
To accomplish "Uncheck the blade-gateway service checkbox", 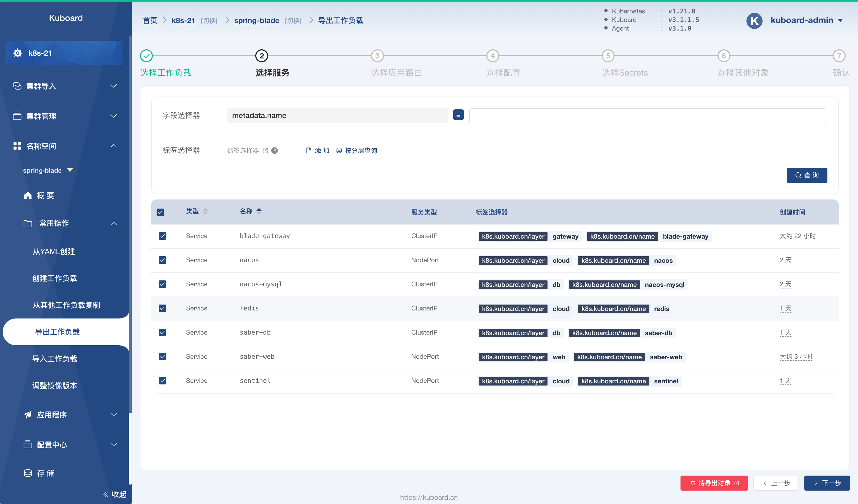I will pyautogui.click(x=162, y=236).
